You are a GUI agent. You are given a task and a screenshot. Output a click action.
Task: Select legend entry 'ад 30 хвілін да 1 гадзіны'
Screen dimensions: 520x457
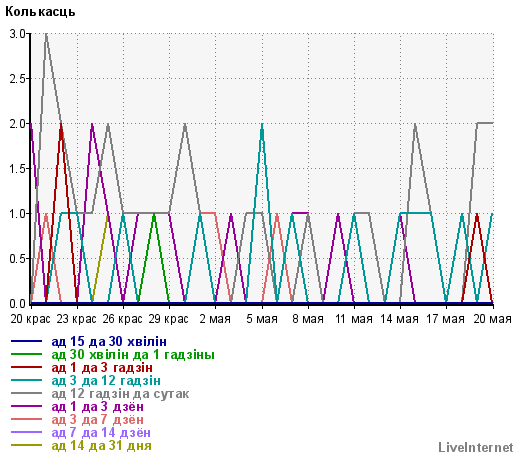(133, 354)
